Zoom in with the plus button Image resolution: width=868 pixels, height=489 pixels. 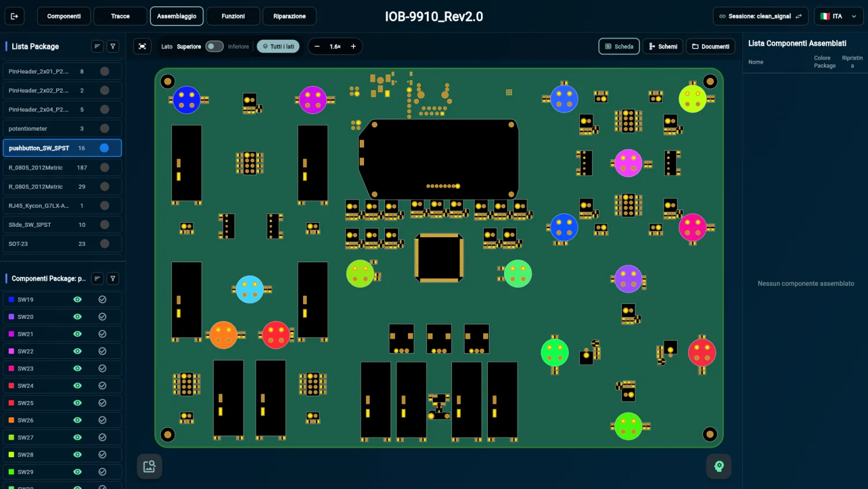point(353,46)
